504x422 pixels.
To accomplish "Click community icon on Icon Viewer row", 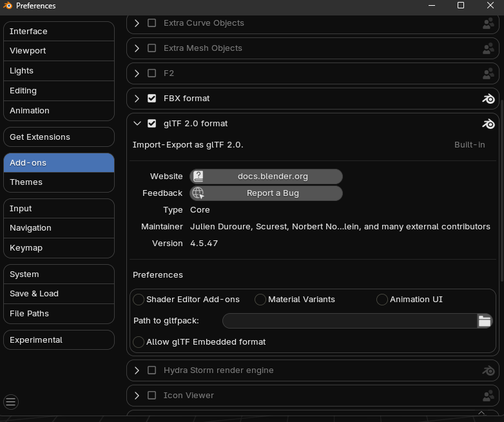I will pos(489,396).
